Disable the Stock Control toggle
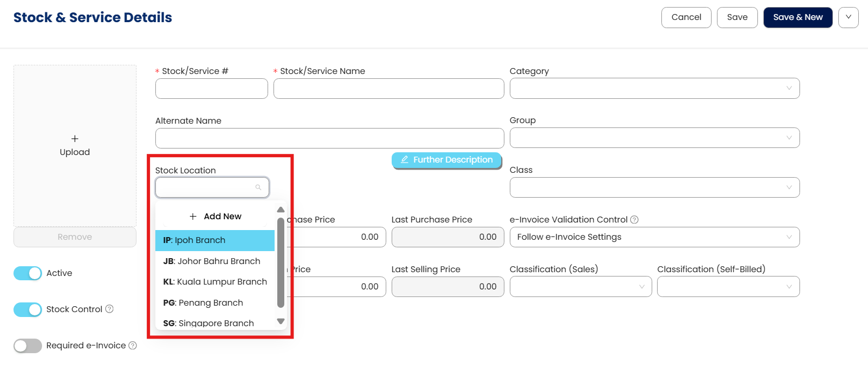868x371 pixels. 28,309
